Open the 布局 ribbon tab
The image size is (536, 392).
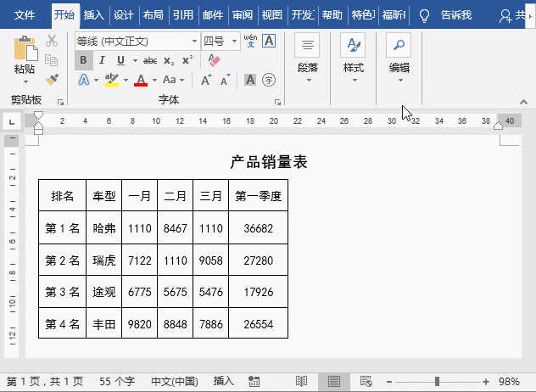click(153, 14)
